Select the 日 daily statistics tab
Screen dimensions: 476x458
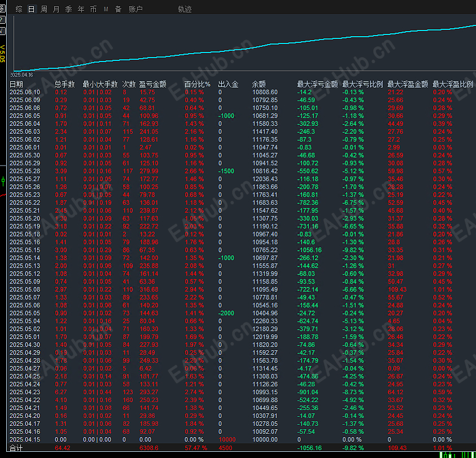[31, 9]
